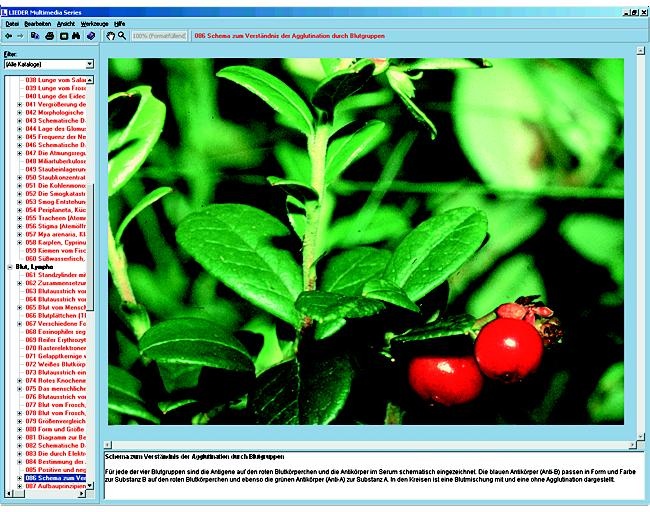Click the back arrow navigation icon
The height and width of the screenshot is (512, 650).
pos(8,35)
